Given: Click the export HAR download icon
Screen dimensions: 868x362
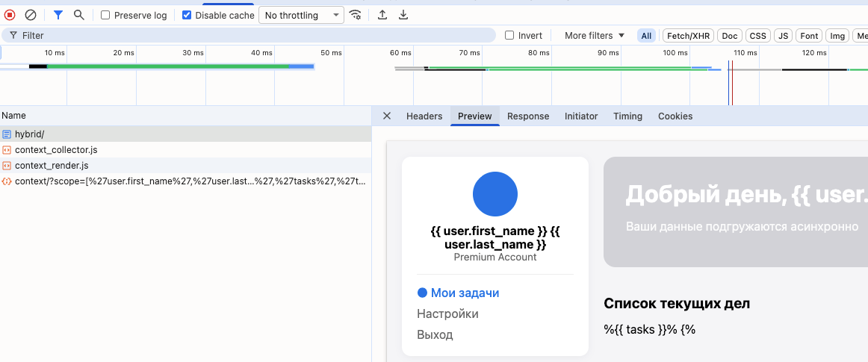Looking at the screenshot, I should [403, 15].
